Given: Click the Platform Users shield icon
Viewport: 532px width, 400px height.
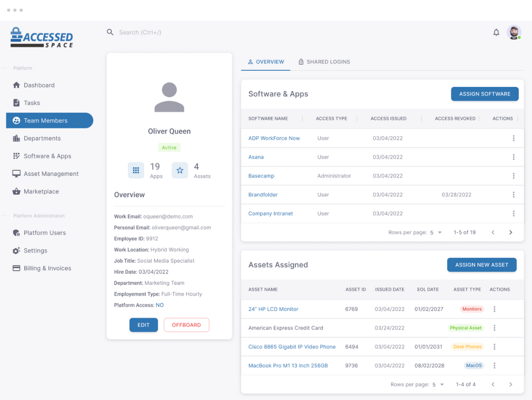Looking at the screenshot, I should 16,233.
